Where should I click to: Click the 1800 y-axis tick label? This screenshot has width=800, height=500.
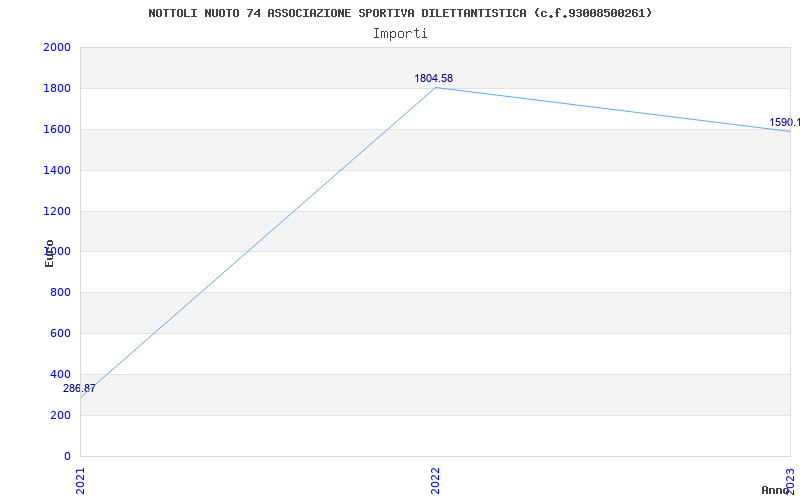tap(57, 88)
